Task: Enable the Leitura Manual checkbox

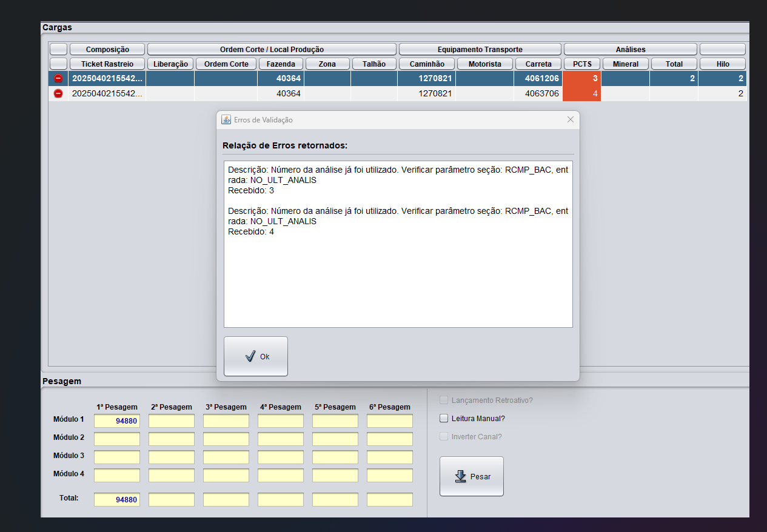Action: coord(444,418)
